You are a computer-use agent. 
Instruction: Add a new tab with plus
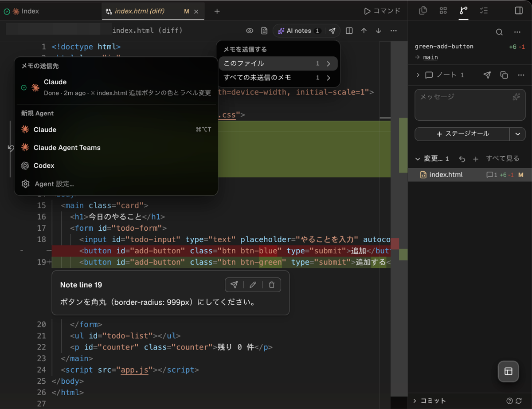tap(217, 11)
